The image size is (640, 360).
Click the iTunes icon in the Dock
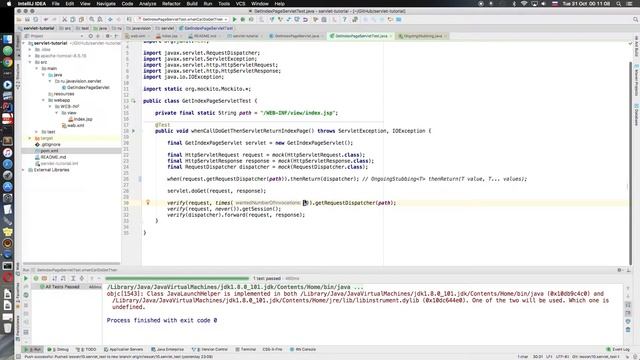[7, 153]
